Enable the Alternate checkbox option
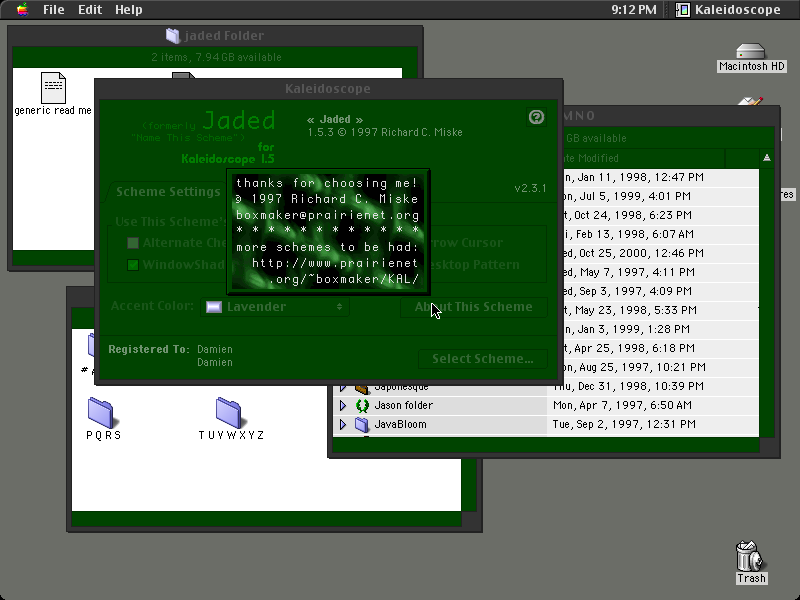800x600 pixels. [x=133, y=243]
